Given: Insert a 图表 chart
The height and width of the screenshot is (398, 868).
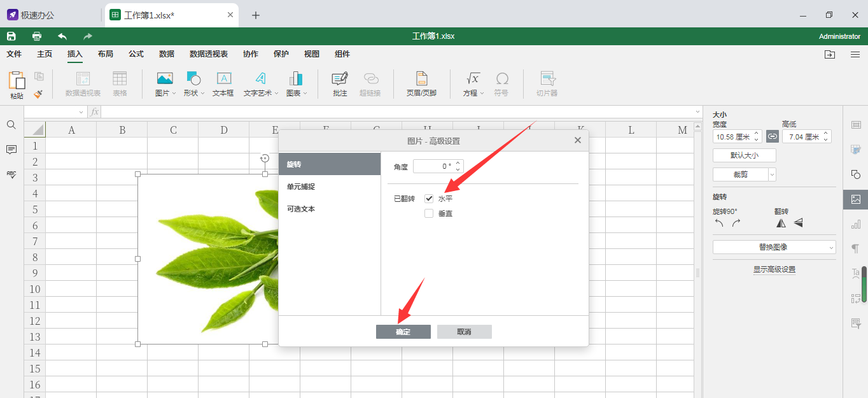Looking at the screenshot, I should coord(295,78).
